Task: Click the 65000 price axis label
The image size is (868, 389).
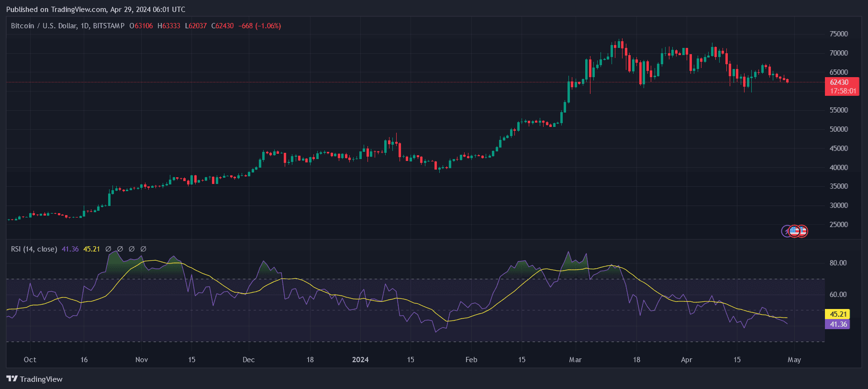Action: (x=839, y=72)
